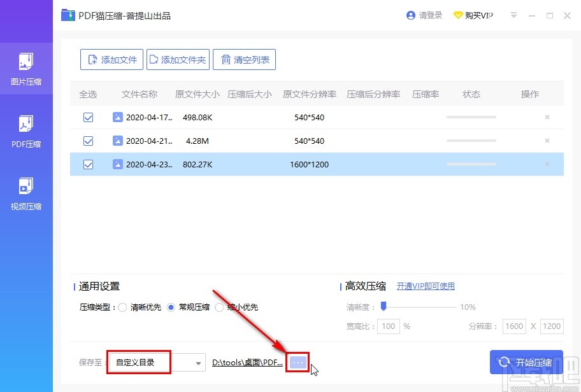
Task: Click the 压缩率 column header
Action: pos(426,94)
